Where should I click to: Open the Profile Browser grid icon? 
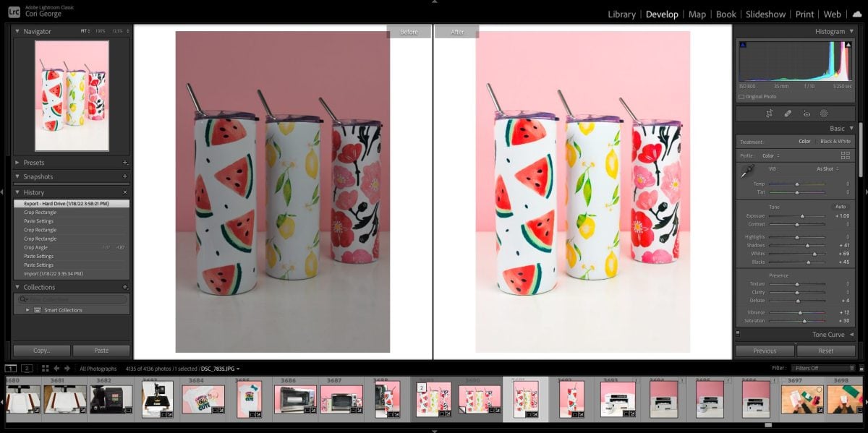coord(845,155)
